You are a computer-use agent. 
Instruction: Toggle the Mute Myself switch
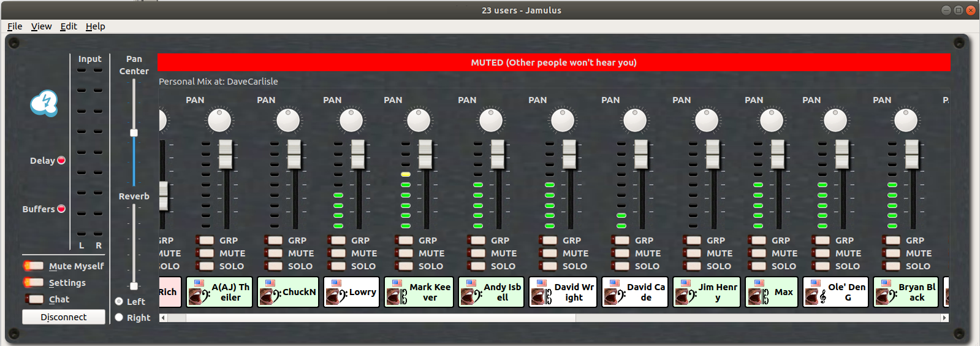(34, 266)
